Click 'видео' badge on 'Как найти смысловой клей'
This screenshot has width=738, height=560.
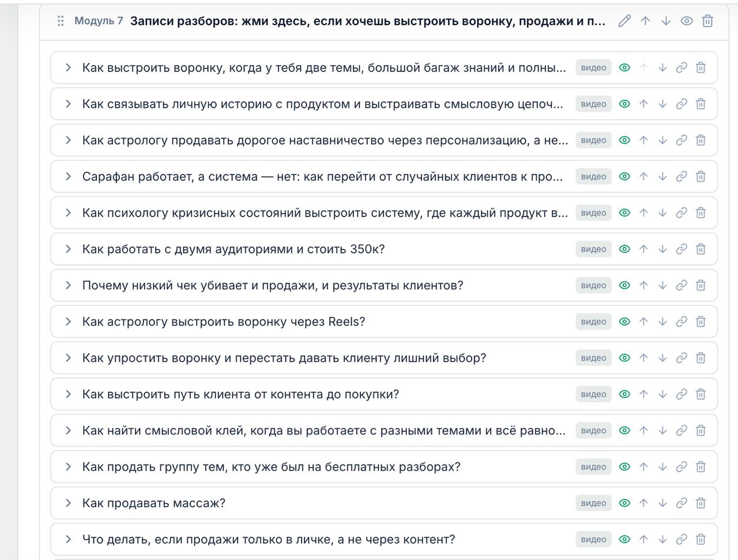(x=593, y=430)
